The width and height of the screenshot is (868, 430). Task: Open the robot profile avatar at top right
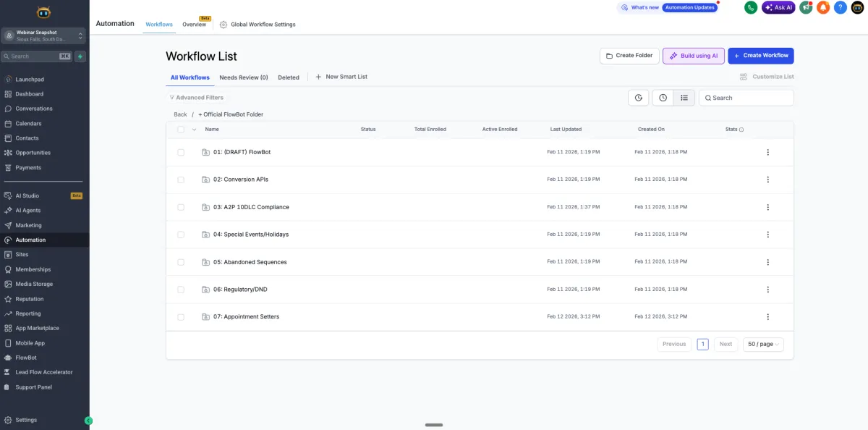pos(858,7)
